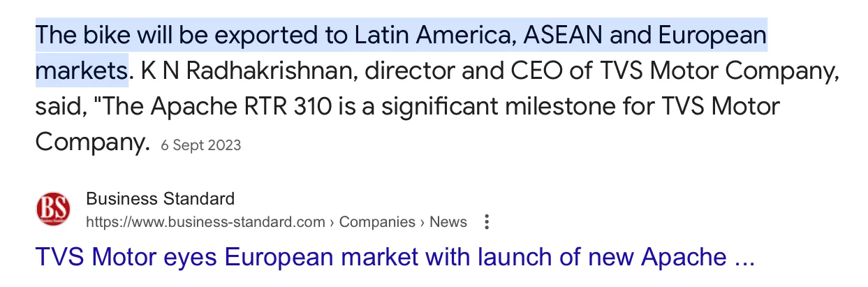868x287 pixels.
Task: Click the highlighted word 'markets'
Action: [x=80, y=71]
